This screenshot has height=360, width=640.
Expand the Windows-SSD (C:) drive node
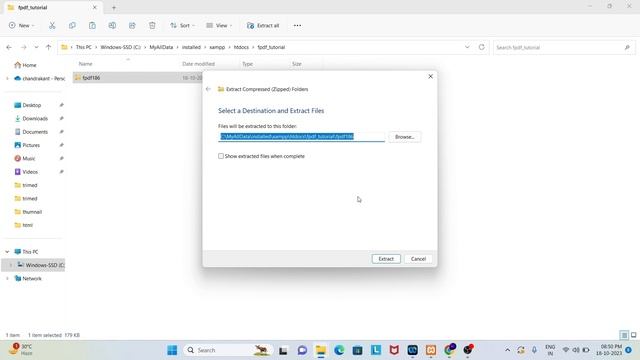pos(11,265)
